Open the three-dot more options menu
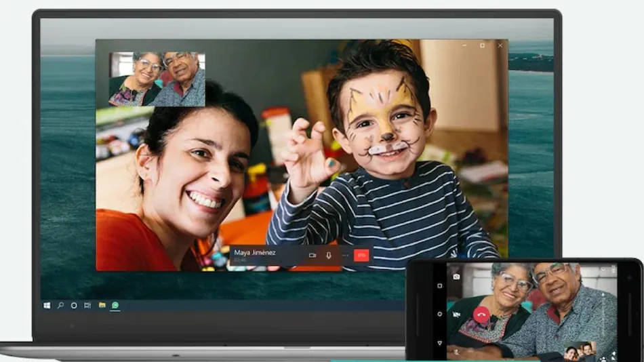Screen dimensions: 644x362 [x=344, y=256]
